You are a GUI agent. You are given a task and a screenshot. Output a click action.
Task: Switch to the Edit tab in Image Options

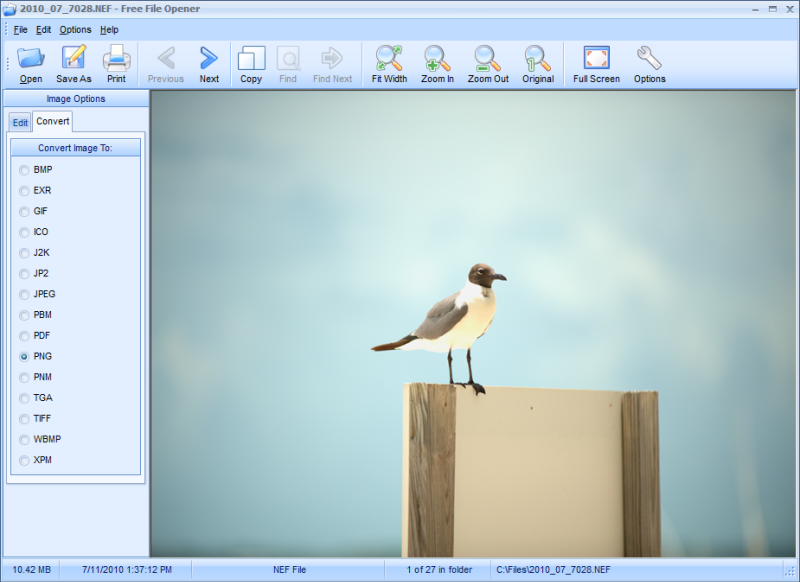pyautogui.click(x=20, y=122)
